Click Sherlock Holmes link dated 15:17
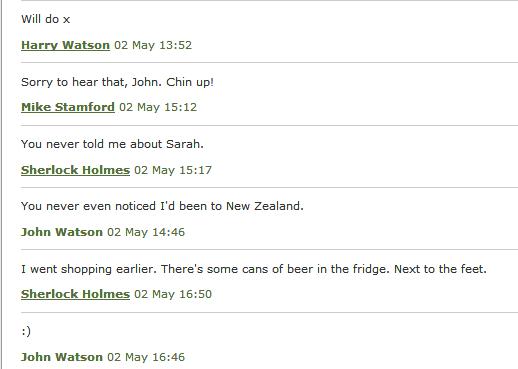The height and width of the screenshot is (369, 518). (75, 170)
